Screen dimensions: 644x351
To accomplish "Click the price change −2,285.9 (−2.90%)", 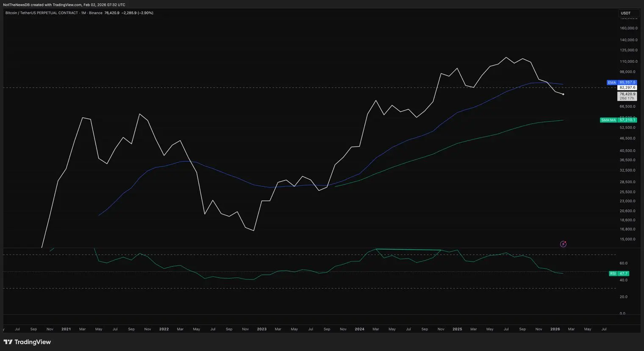I will coord(137,13).
